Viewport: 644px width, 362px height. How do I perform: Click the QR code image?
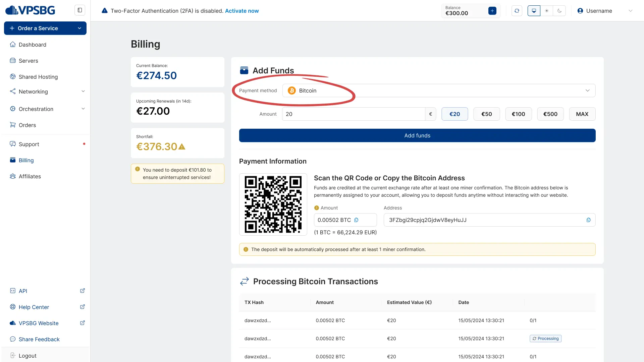[273, 204]
